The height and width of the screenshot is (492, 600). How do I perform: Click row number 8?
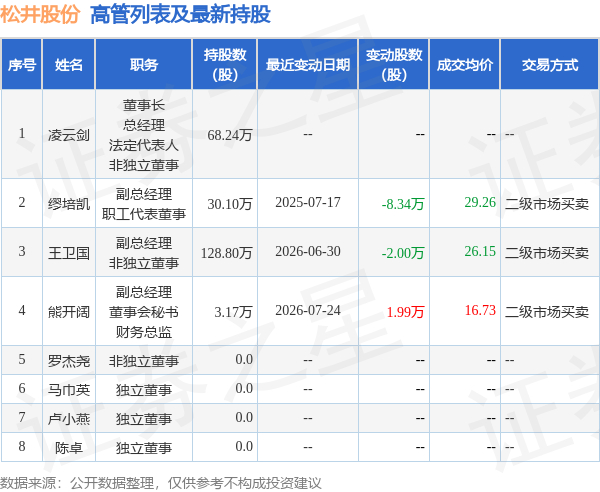22,446
